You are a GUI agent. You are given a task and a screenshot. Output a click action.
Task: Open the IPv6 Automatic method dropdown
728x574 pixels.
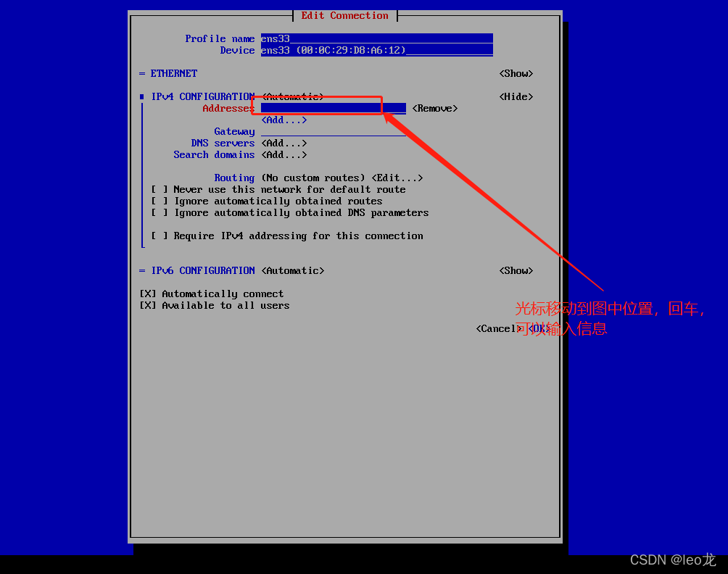[x=292, y=270]
